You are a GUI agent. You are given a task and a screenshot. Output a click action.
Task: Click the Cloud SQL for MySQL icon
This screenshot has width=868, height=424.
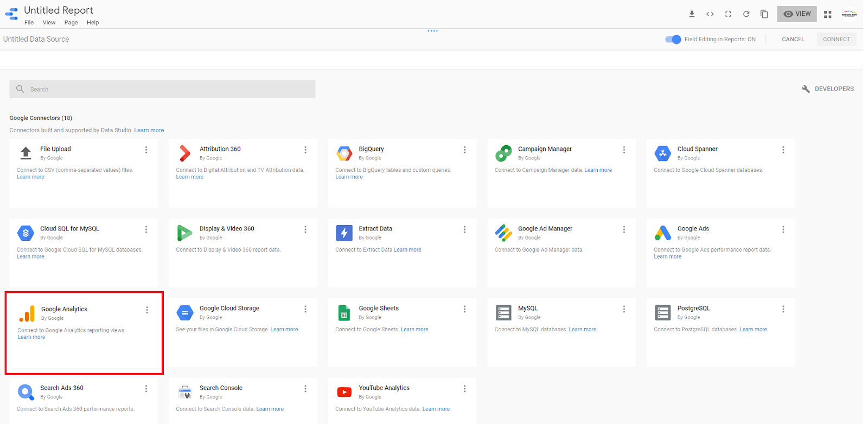coord(25,233)
